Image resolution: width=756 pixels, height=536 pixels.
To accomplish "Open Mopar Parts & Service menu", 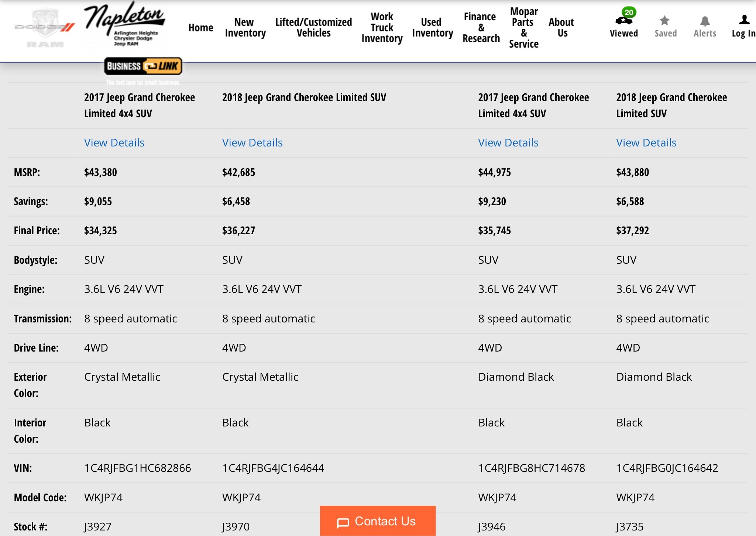I will [x=523, y=28].
